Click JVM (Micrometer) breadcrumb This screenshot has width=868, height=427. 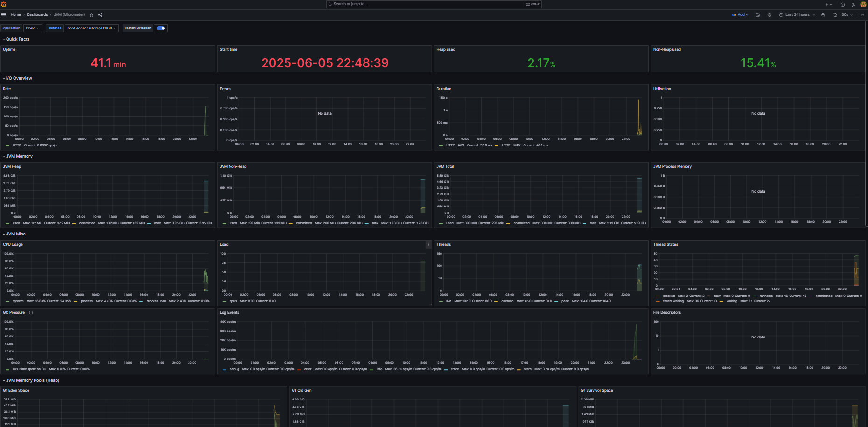[x=70, y=15]
